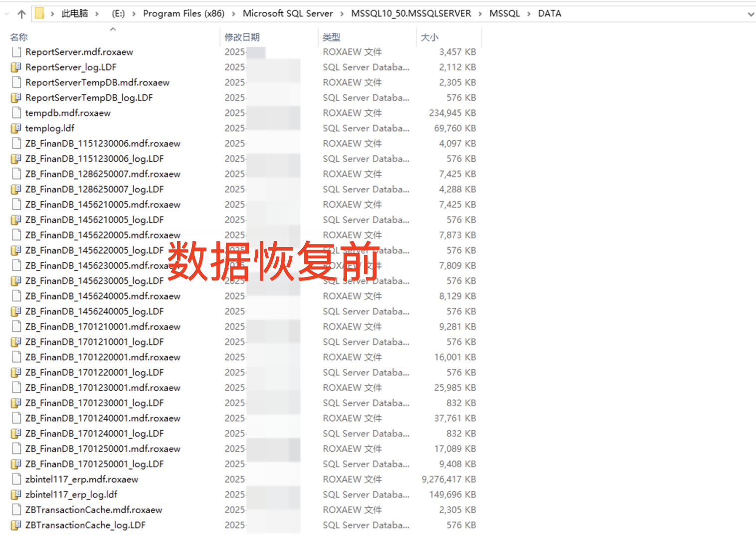Click the 149,696 KB size value
The image size is (756, 537).
click(x=452, y=495)
